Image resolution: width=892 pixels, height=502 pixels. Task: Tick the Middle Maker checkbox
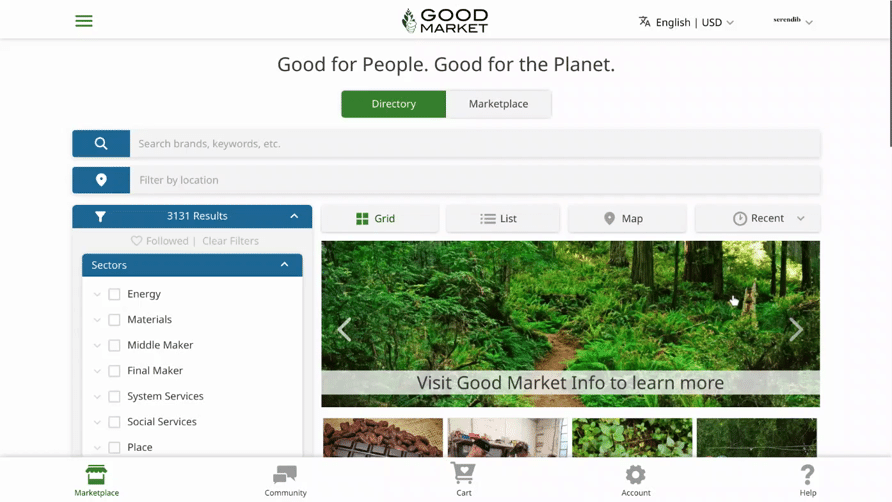[x=114, y=345]
